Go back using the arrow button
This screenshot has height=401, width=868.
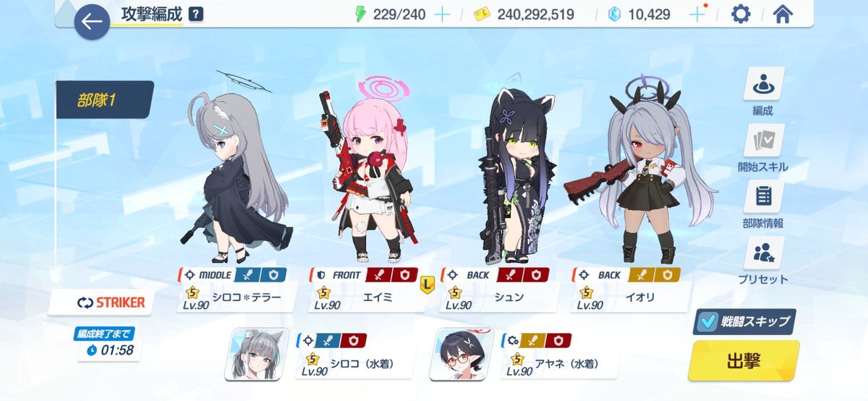click(92, 22)
